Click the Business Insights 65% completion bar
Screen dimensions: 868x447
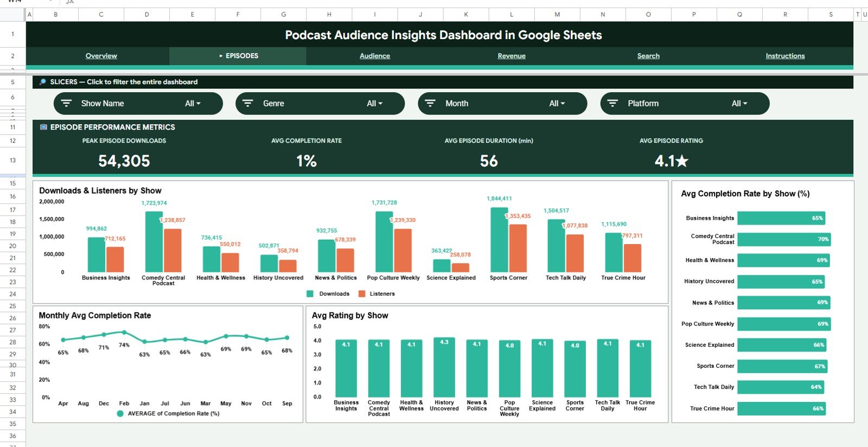pyautogui.click(x=781, y=218)
